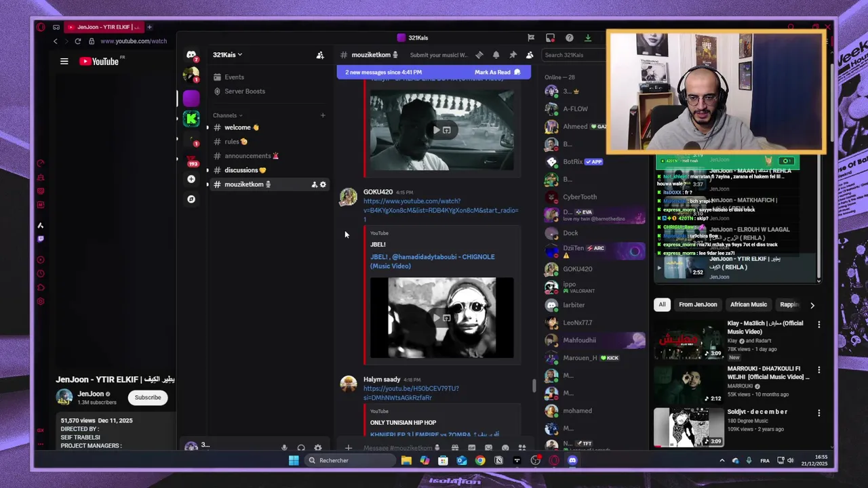Image resolution: width=868 pixels, height=488 pixels.
Task: Click the message attachment plus icon
Action: click(x=349, y=448)
